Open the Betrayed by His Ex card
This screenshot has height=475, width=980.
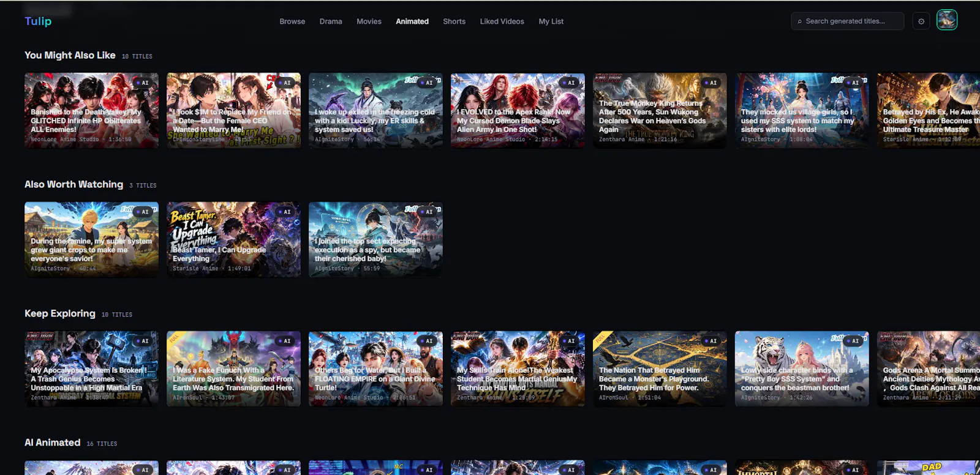[x=929, y=111]
